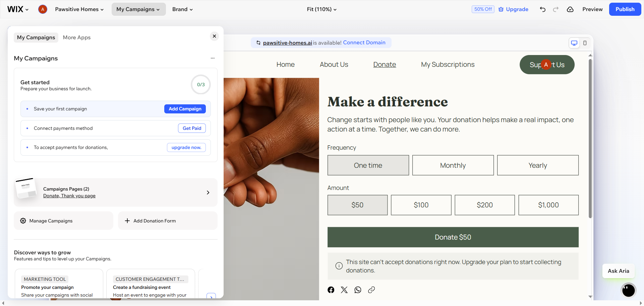The height and width of the screenshot is (306, 644).
Task: Open the Donate, Thank you page link
Action: pos(69,196)
